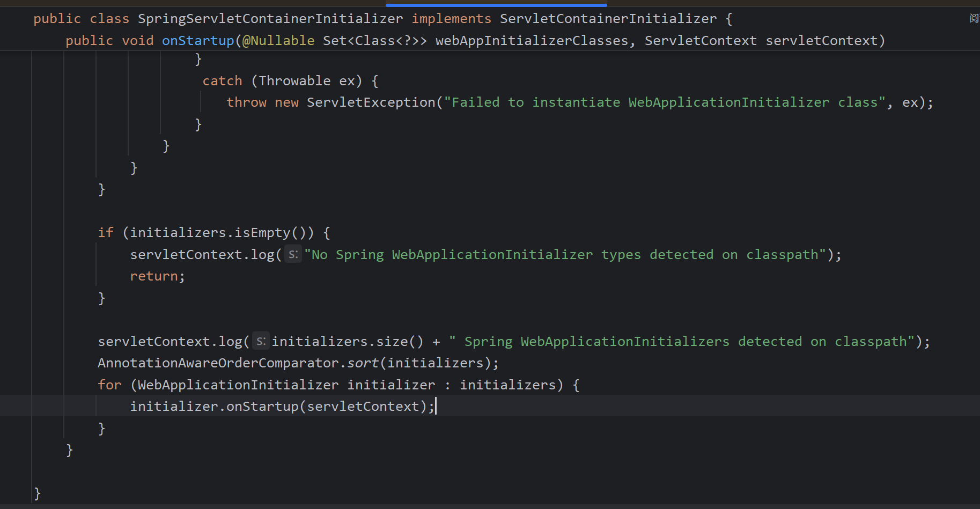Toggle the 阅 reader mode button
The height and width of the screenshot is (509, 980).
pos(974,18)
